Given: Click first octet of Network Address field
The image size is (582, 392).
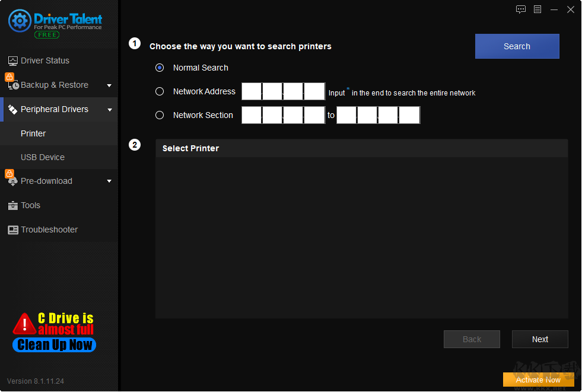Looking at the screenshot, I should click(252, 91).
